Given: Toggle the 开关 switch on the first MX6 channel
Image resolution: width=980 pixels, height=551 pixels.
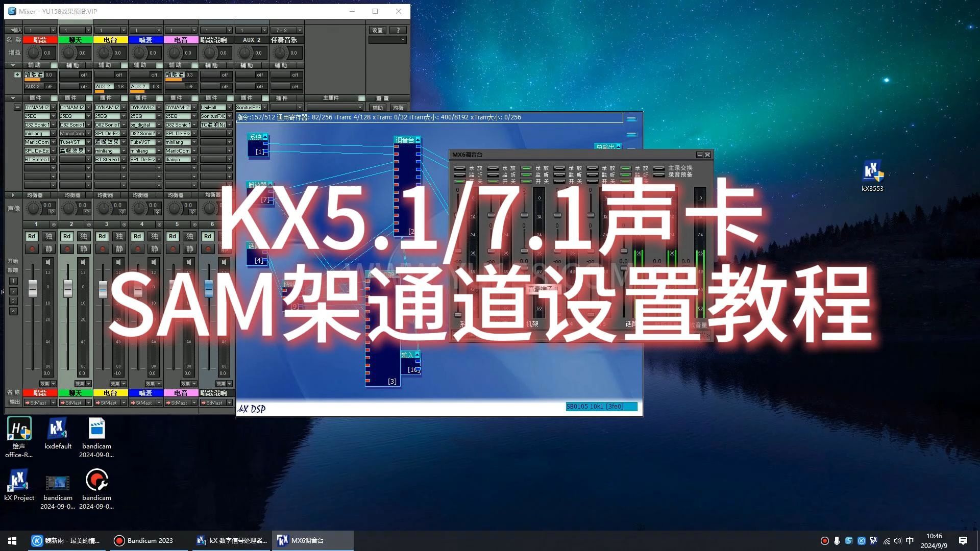Looking at the screenshot, I should (459, 181).
